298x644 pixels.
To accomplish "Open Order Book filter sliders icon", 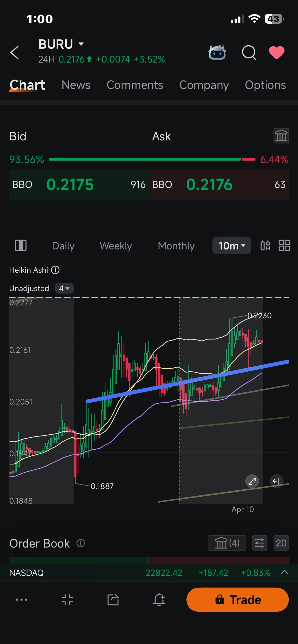I will (x=260, y=543).
